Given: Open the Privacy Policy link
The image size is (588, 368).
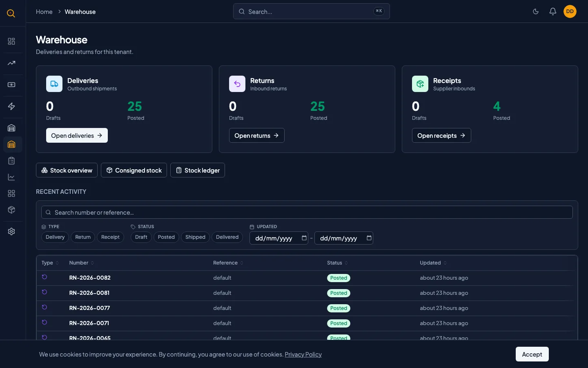Looking at the screenshot, I should [303, 355].
